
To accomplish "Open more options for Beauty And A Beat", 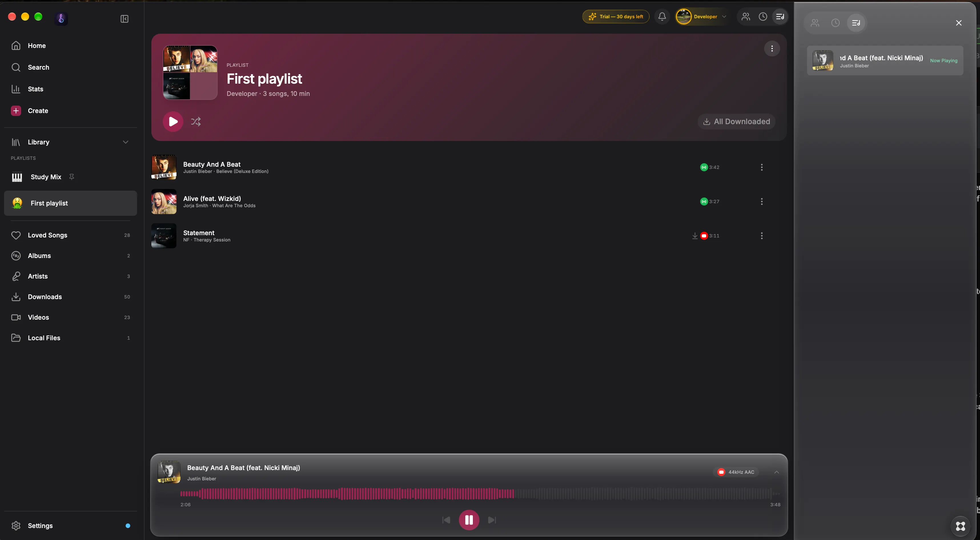I will point(762,167).
